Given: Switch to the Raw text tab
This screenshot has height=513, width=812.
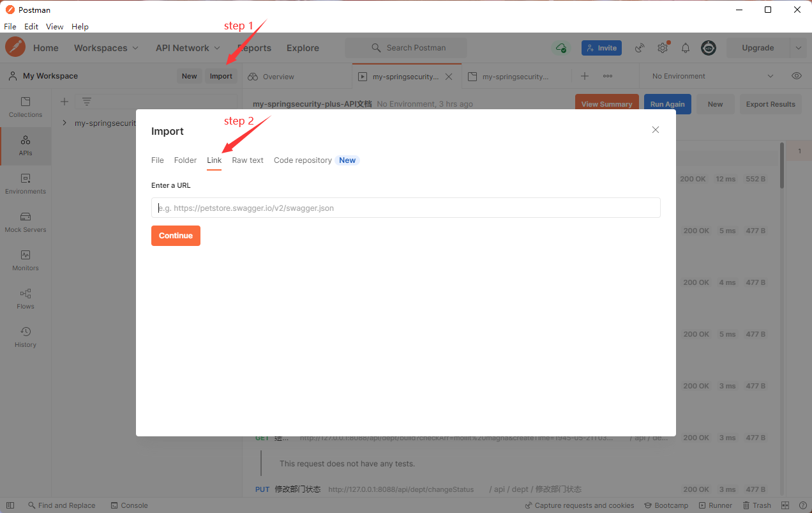Looking at the screenshot, I should click(248, 160).
